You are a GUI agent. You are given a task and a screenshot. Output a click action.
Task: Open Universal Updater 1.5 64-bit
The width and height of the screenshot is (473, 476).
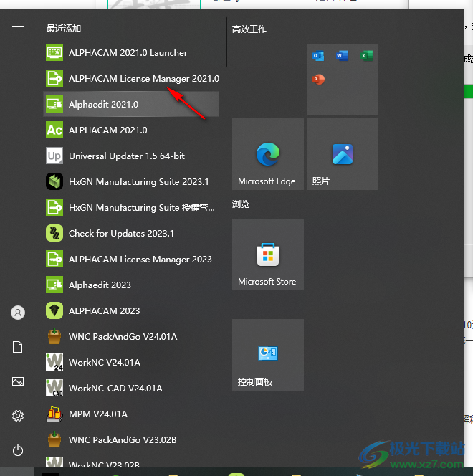click(126, 156)
